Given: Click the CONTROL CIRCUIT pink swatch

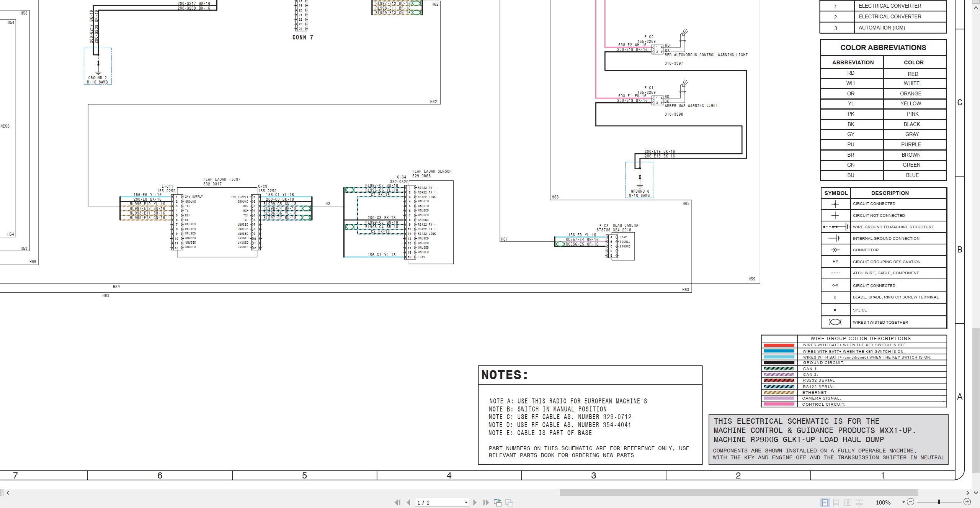Looking at the screenshot, I should (779, 404).
